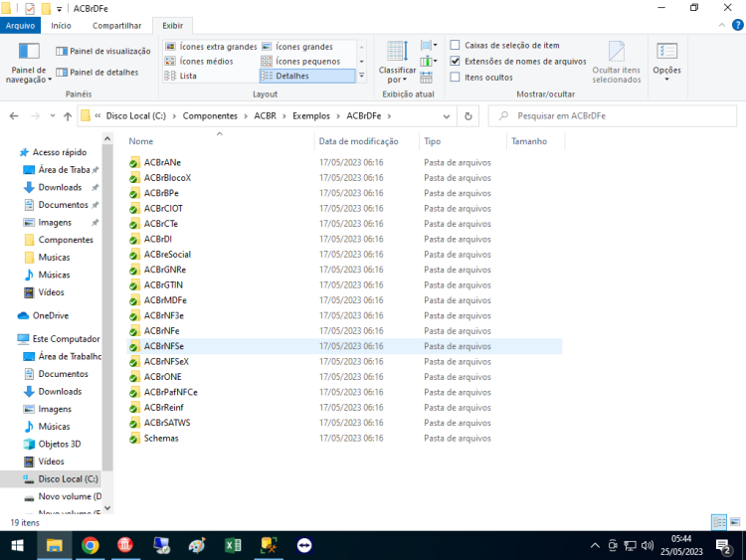Enable Caixas de seleção de item

pyautogui.click(x=455, y=45)
